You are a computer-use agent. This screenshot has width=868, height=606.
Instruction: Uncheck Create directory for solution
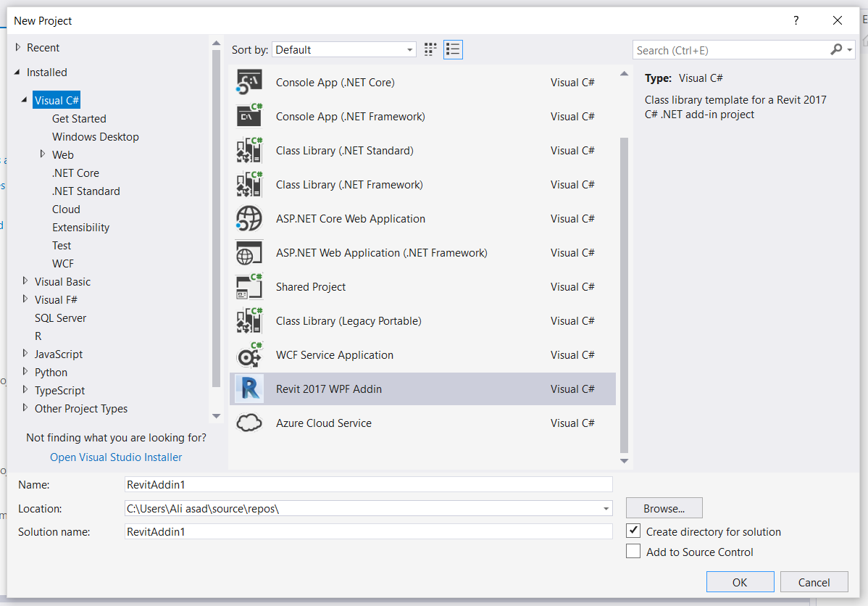pos(633,531)
